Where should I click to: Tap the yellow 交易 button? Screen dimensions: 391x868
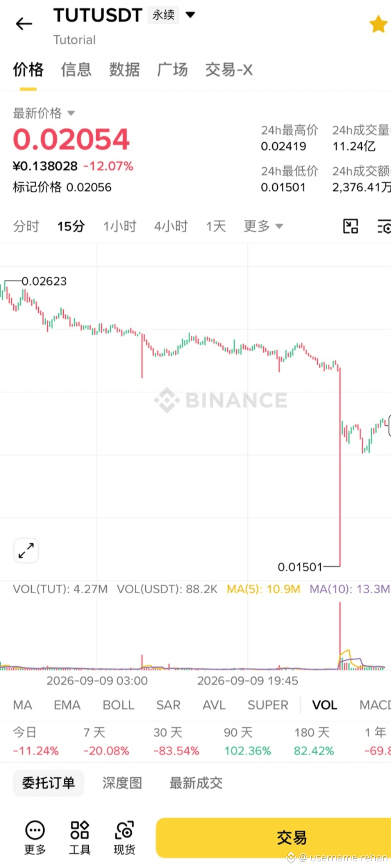coord(274,838)
